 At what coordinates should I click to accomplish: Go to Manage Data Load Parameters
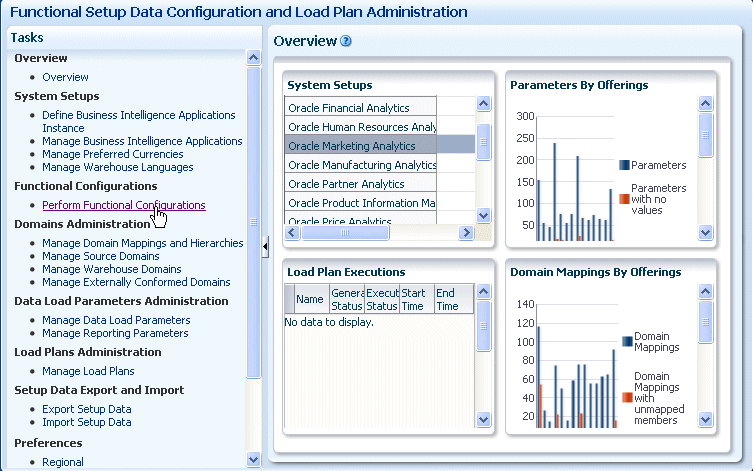tap(116, 320)
